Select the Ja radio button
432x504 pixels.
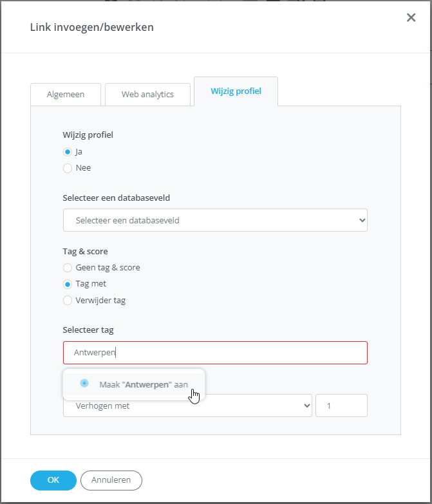tap(68, 152)
